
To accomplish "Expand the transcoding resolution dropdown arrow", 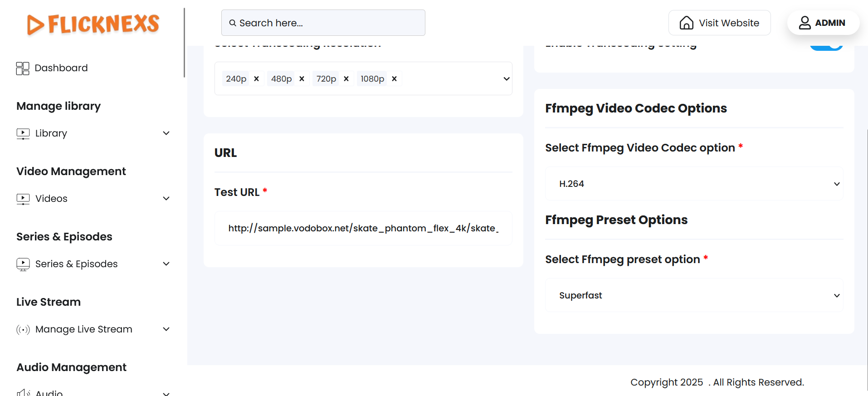I will (506, 79).
